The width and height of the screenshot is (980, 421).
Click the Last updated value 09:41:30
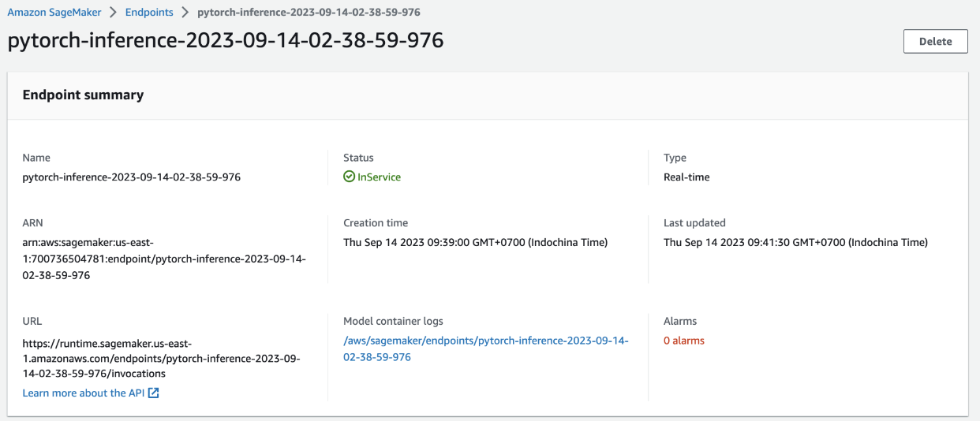(x=795, y=242)
